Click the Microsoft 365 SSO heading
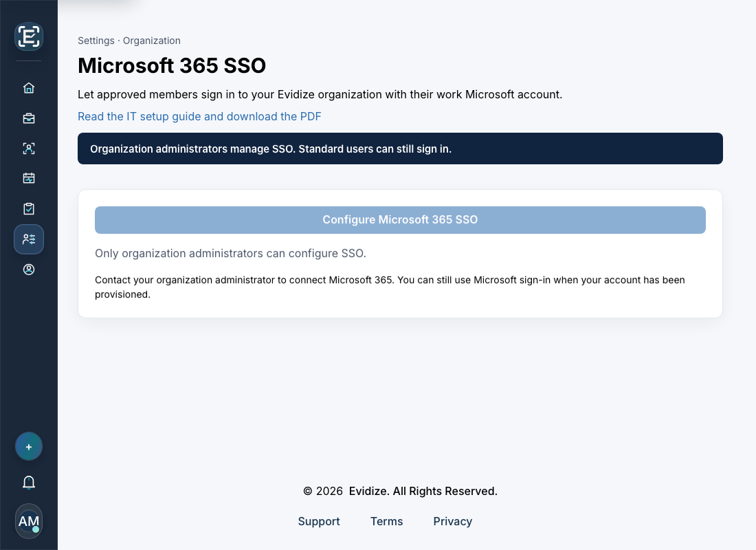Viewport: 756px width, 550px height. point(172,65)
